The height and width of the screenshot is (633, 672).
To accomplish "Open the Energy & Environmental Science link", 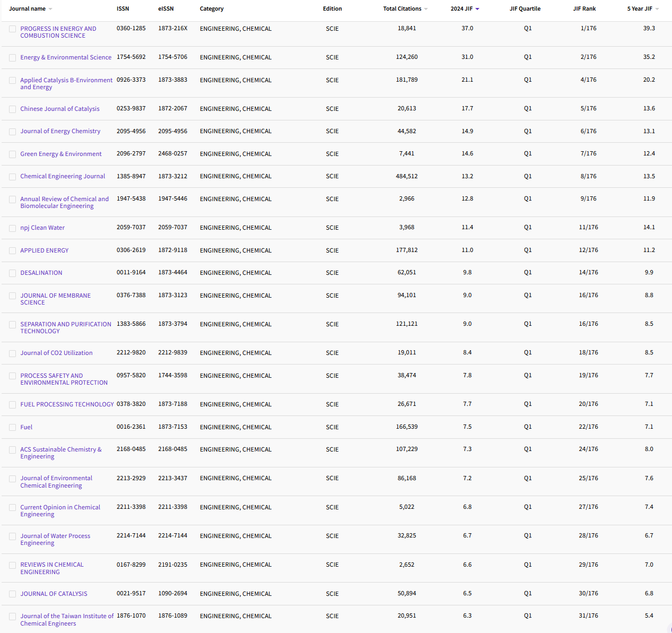I will pyautogui.click(x=66, y=57).
